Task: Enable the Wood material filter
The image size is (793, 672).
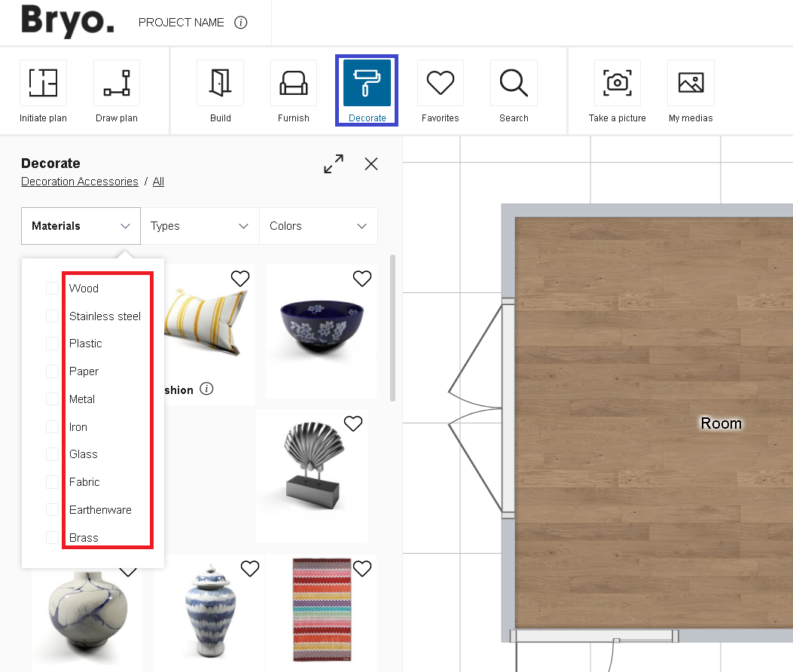Action: pos(53,288)
